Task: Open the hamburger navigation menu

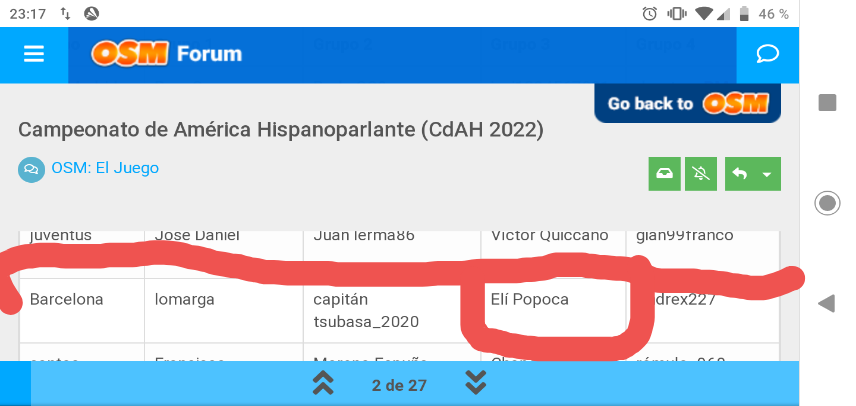Action: pyautogui.click(x=34, y=54)
